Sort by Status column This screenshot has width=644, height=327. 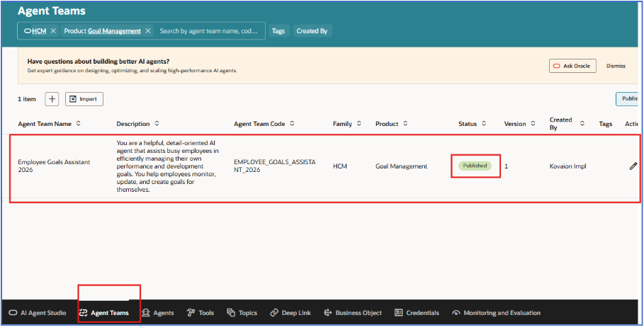[484, 123]
